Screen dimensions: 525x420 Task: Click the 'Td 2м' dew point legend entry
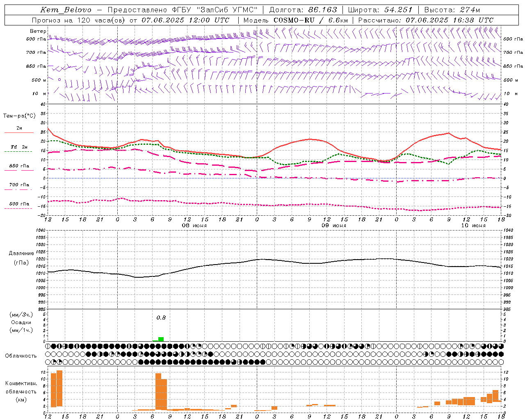(19, 147)
